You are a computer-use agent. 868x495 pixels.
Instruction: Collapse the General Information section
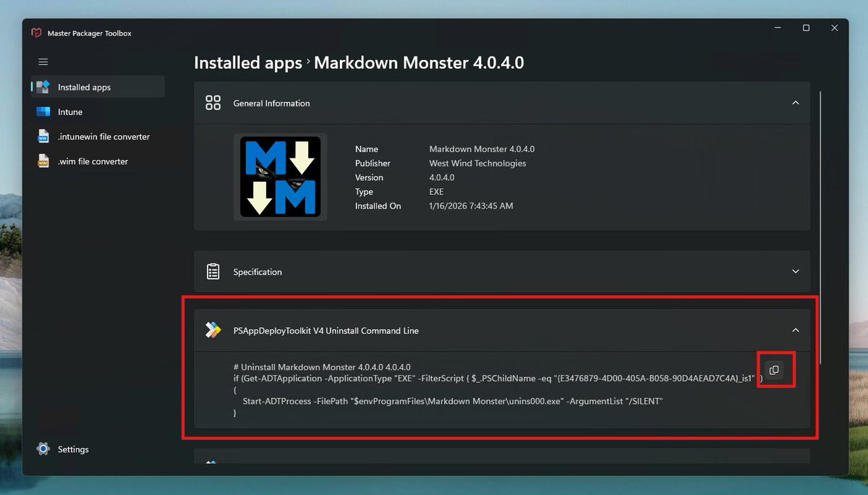pos(796,103)
